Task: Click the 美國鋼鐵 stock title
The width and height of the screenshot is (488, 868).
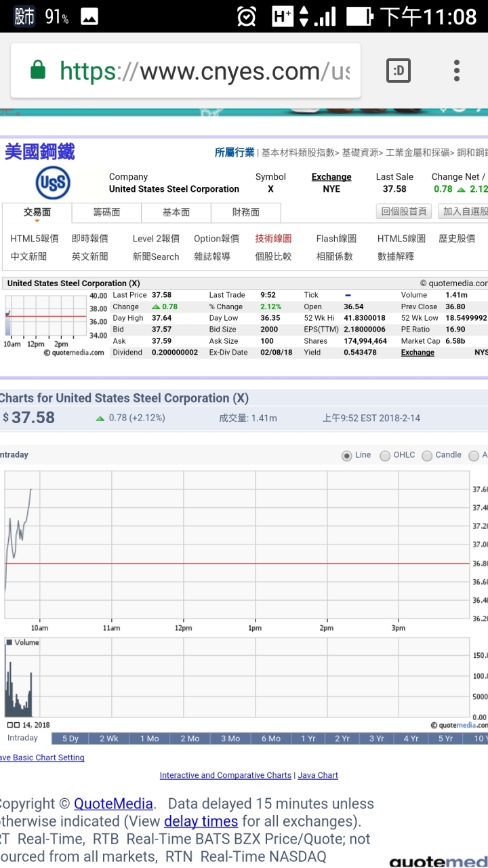Action: coord(40,151)
